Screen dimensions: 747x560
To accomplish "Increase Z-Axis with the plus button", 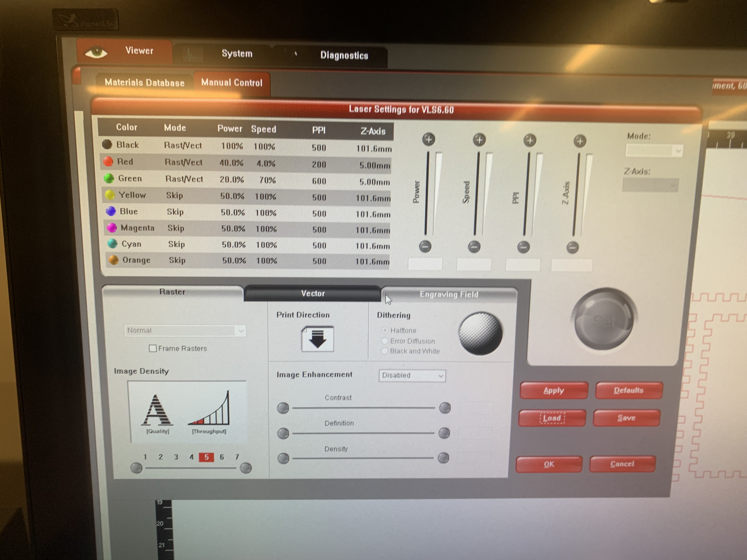I will pyautogui.click(x=580, y=141).
